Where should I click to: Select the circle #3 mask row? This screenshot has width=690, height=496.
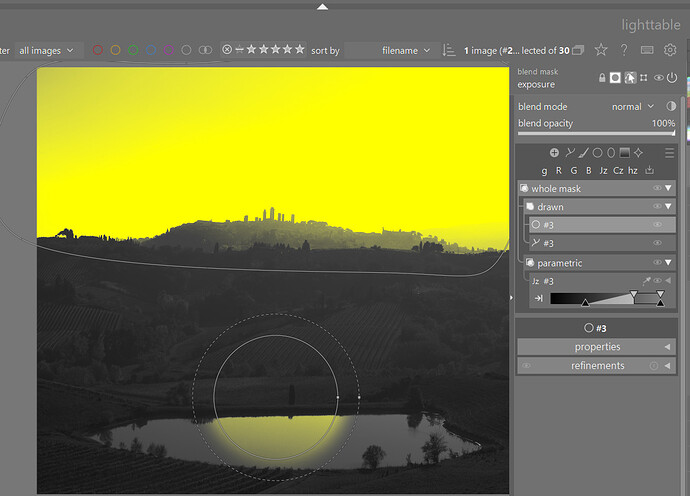pyautogui.click(x=602, y=224)
